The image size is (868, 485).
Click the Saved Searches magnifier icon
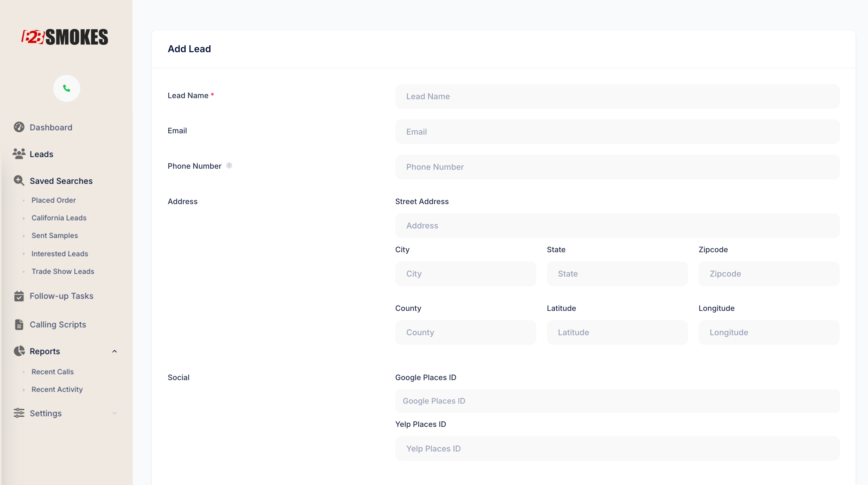click(x=19, y=181)
